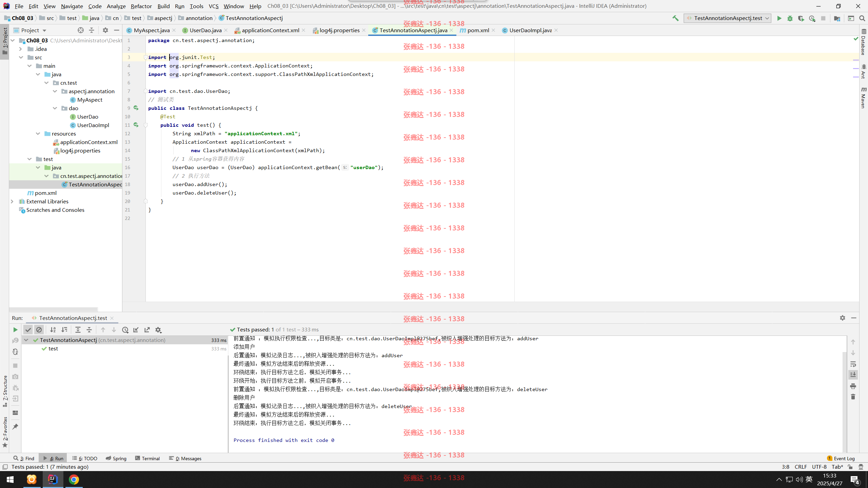Viewport: 868px width, 488px height.
Task: Sort tests alphabetically icon
Action: coord(53,330)
